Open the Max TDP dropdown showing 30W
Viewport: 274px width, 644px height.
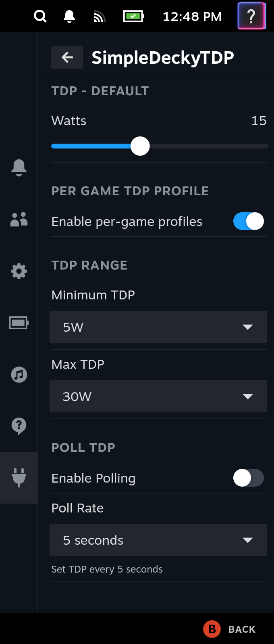click(158, 396)
